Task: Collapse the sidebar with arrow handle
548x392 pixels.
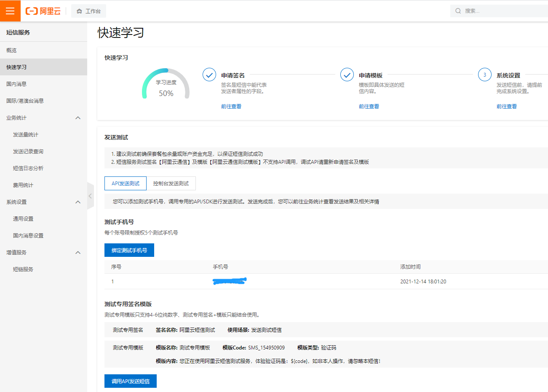Action: (x=90, y=196)
